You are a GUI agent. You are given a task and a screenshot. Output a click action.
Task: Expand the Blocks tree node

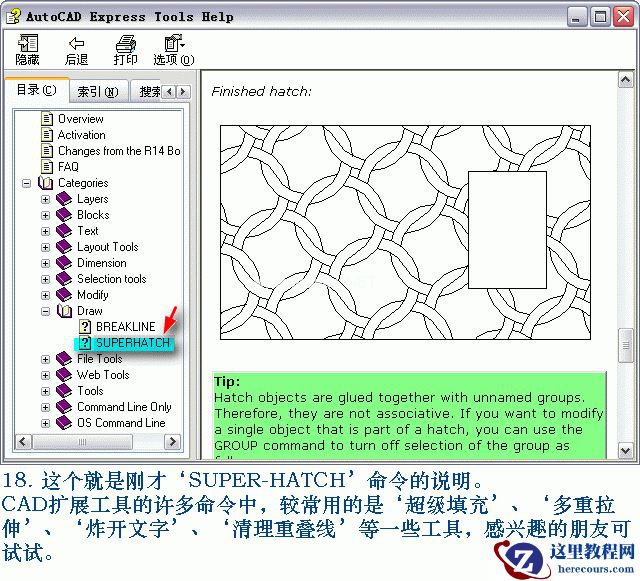click(46, 215)
